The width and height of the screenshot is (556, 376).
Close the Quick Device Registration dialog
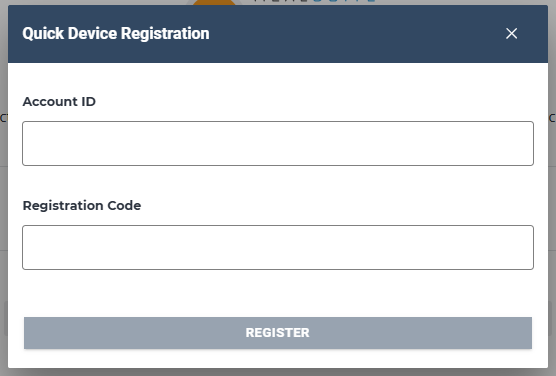point(511,34)
